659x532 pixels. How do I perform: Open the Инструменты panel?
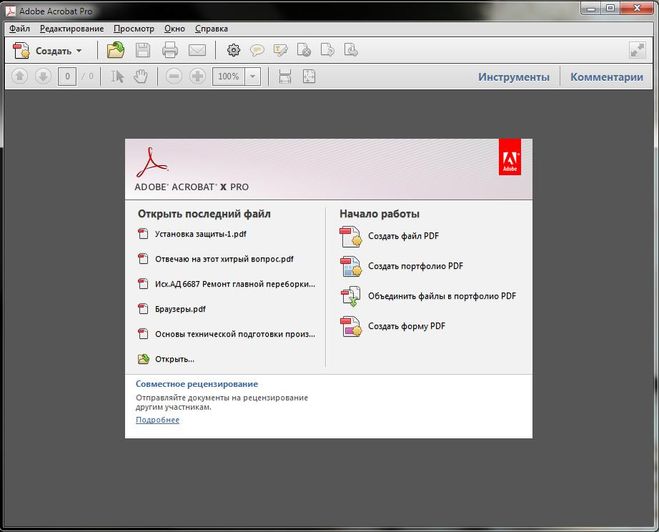pos(513,77)
